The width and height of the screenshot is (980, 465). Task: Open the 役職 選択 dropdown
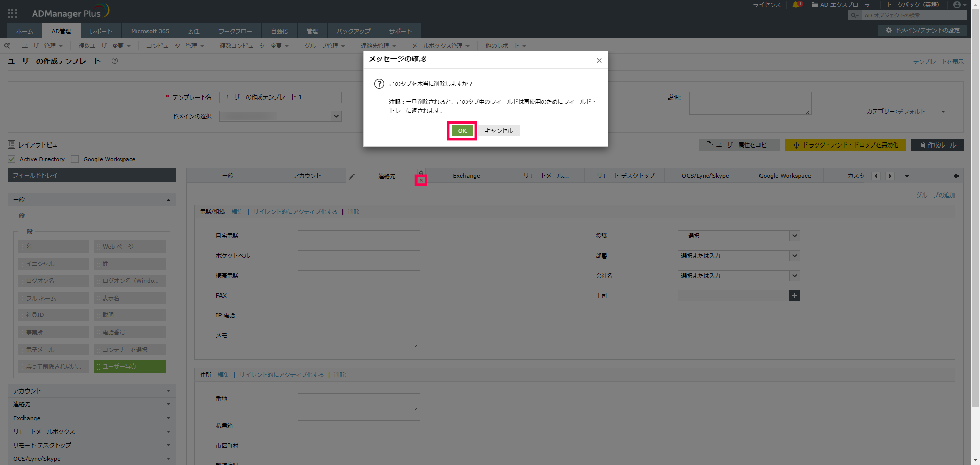739,236
